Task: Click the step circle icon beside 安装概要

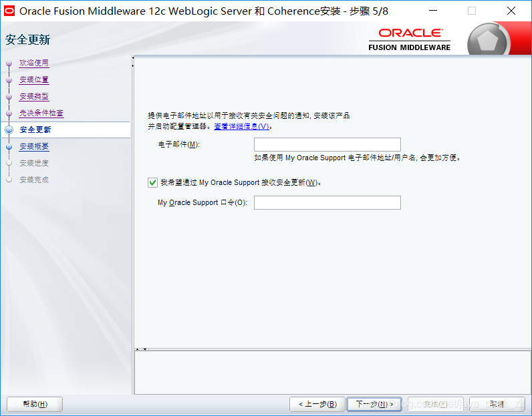Action: (x=9, y=147)
